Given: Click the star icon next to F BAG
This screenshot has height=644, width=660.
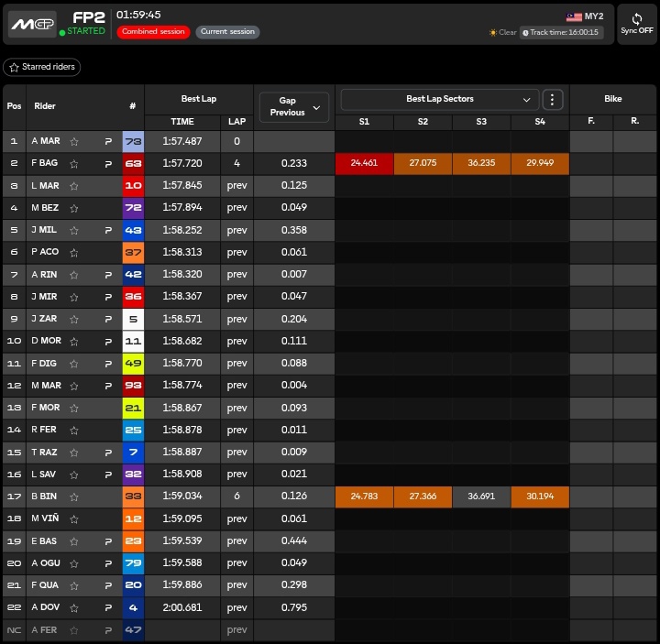Looking at the screenshot, I should (74, 163).
